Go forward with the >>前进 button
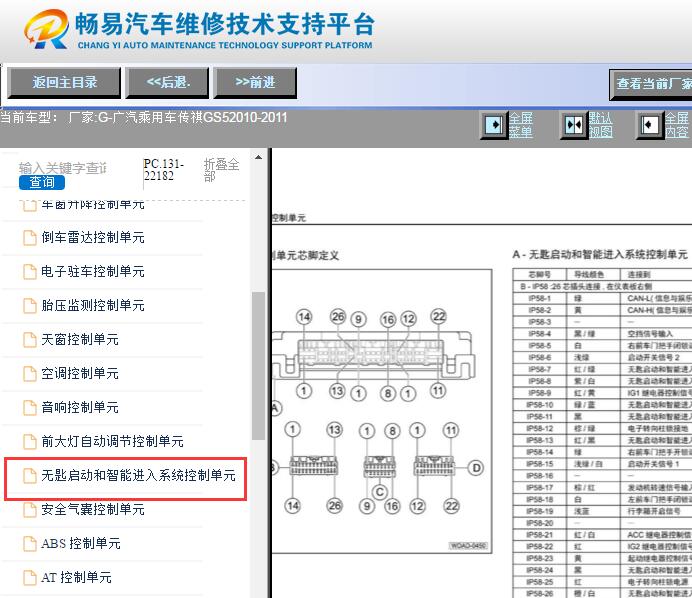 point(255,83)
